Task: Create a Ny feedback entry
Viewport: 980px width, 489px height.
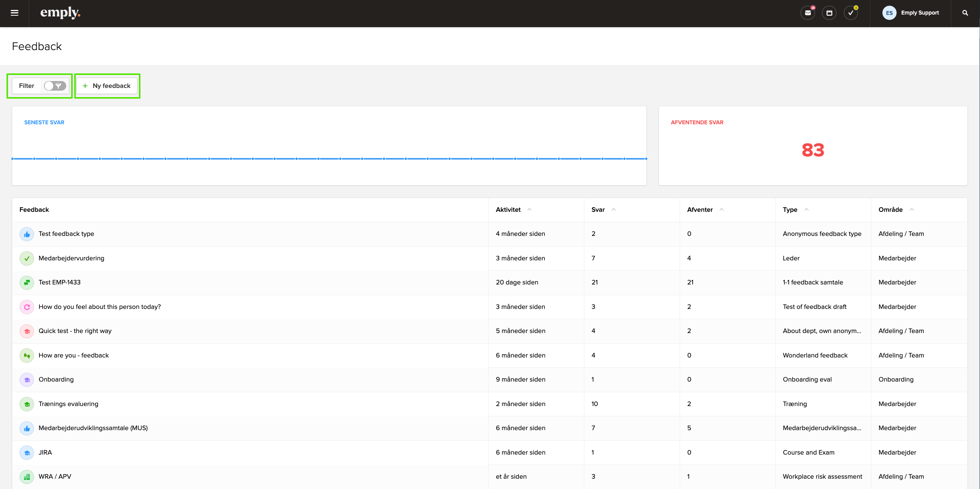Action: pos(107,86)
